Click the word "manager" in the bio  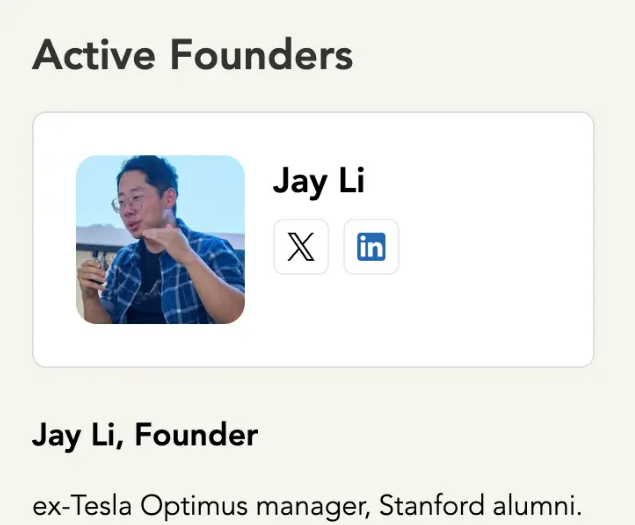point(304,505)
